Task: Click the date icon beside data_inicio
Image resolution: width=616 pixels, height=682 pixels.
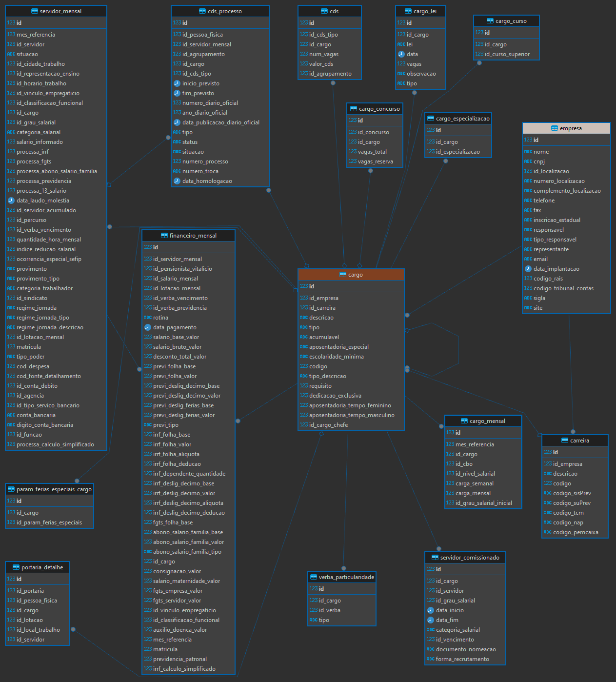Action: coord(431,610)
